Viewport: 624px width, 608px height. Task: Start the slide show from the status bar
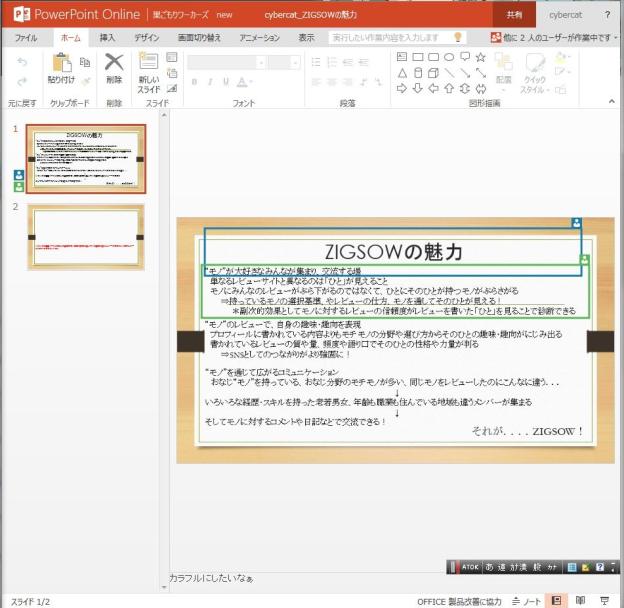pyautogui.click(x=604, y=601)
